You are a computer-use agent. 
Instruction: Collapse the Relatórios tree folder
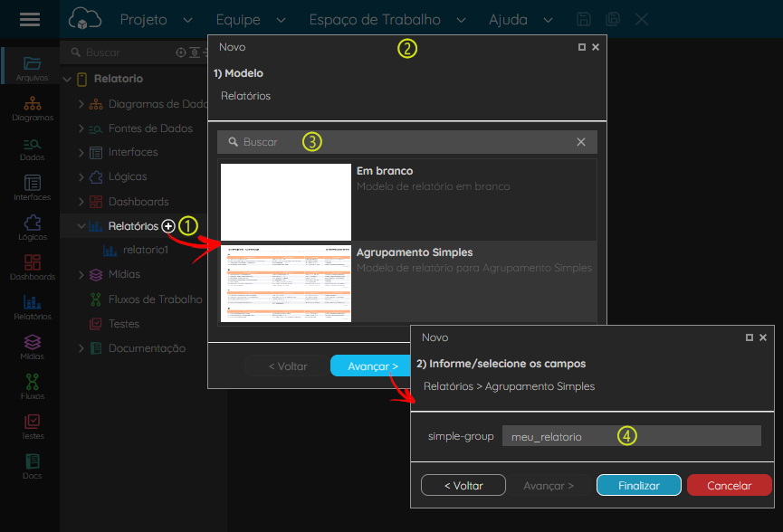81,226
